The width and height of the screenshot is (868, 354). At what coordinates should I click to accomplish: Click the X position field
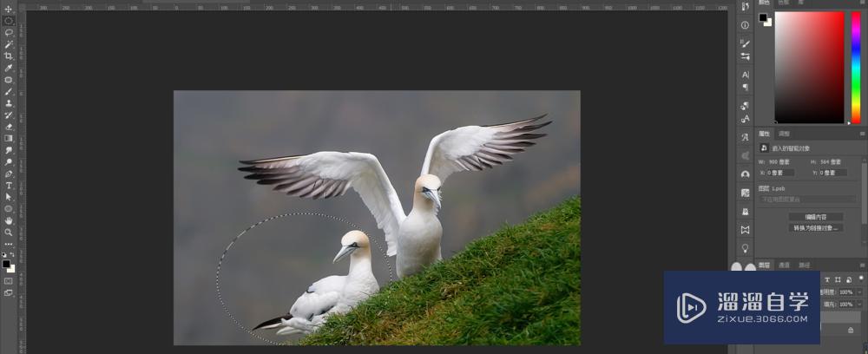[779, 173]
